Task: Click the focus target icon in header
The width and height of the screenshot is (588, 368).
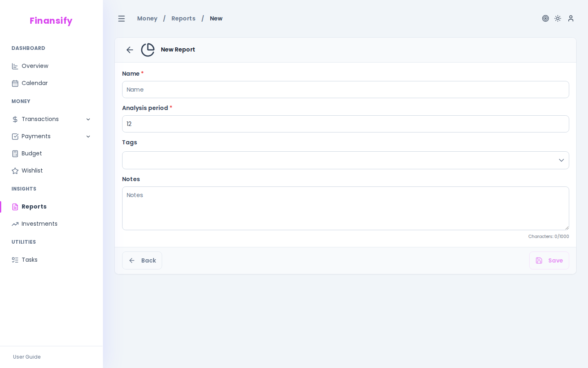Action: pyautogui.click(x=546, y=18)
